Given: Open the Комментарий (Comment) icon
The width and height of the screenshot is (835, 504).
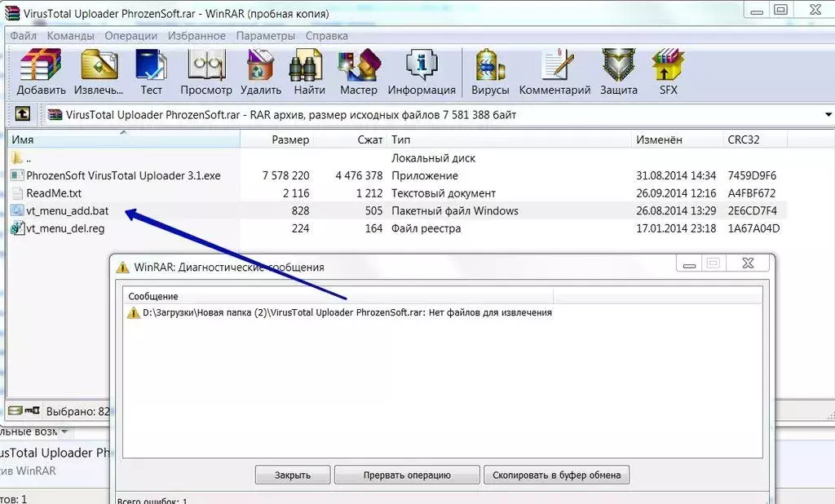Looking at the screenshot, I should 557,65.
